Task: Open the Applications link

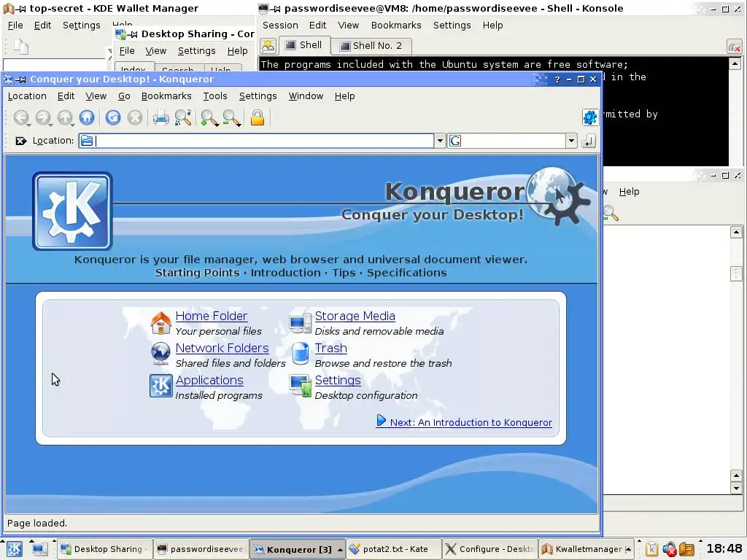Action: click(209, 381)
